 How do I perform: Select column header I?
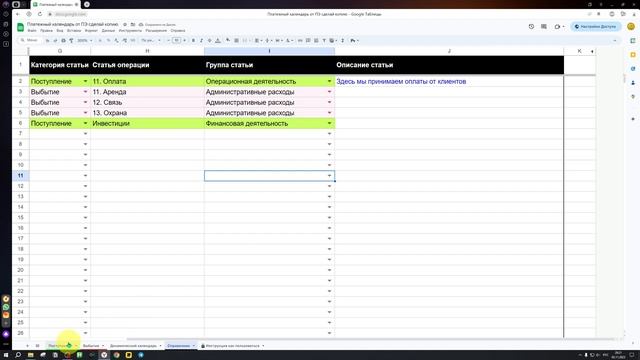click(x=269, y=51)
